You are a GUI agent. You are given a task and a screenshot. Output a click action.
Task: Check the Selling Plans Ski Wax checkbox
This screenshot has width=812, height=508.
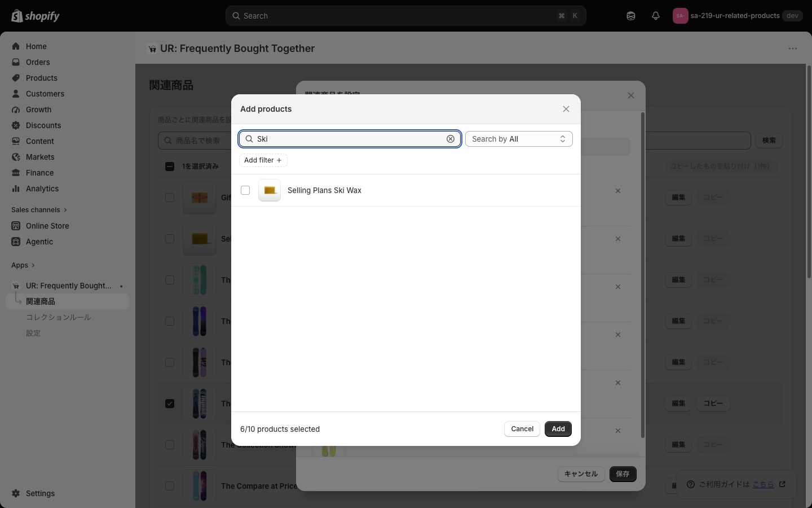pos(245,190)
